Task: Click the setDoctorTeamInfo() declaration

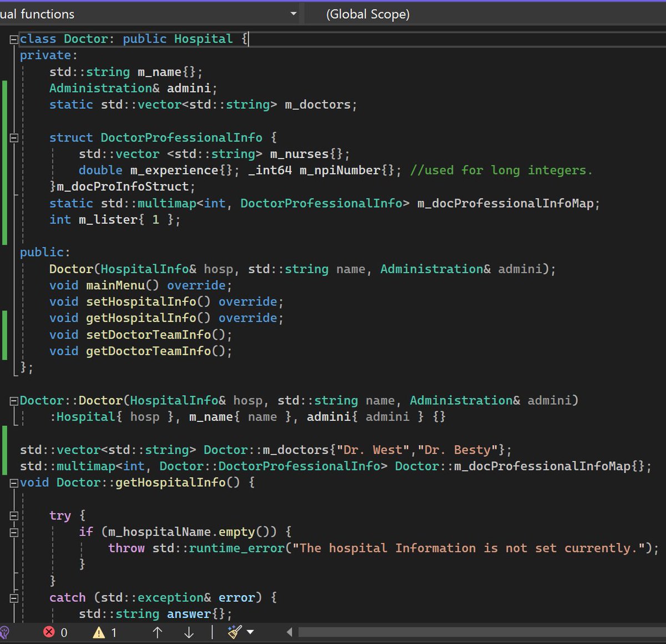Action: point(140,335)
